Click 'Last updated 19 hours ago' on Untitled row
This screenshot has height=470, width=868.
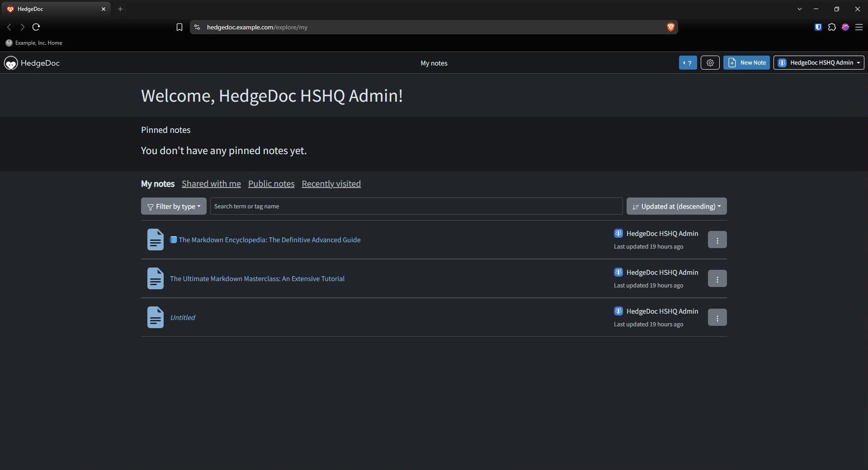(648, 324)
